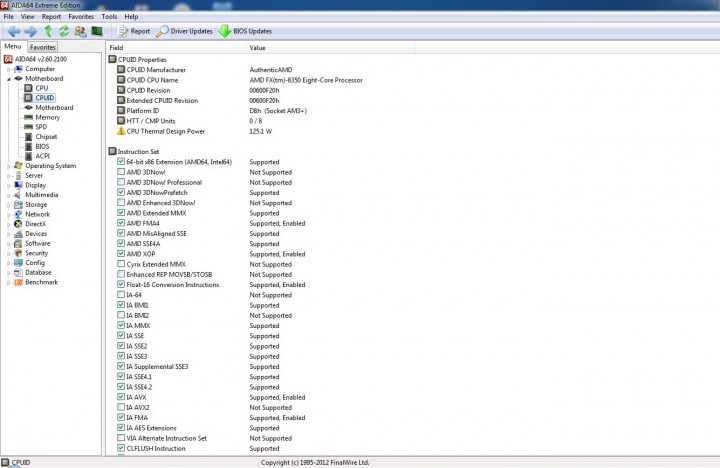Click the green up arrow toolbar icon

(48, 31)
